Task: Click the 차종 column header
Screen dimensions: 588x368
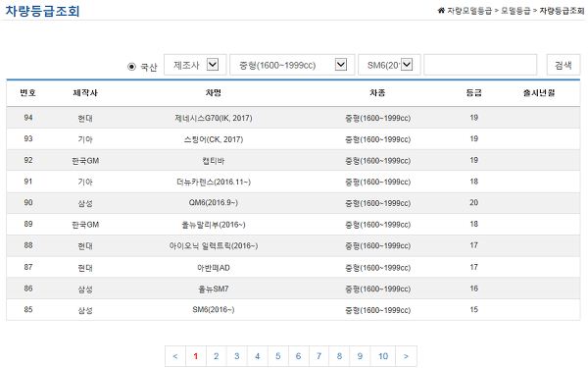Action: point(377,93)
